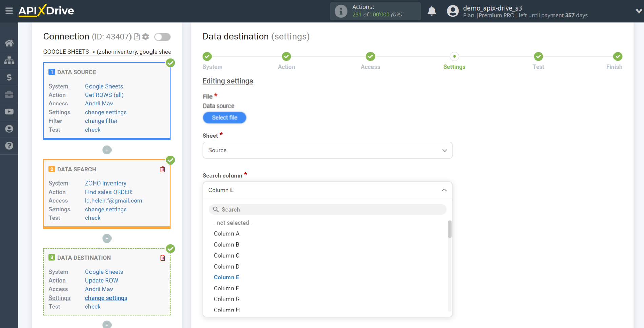The height and width of the screenshot is (328, 644).
Task: Click the dropdown list scrollbar thumb
Action: pyautogui.click(x=450, y=229)
